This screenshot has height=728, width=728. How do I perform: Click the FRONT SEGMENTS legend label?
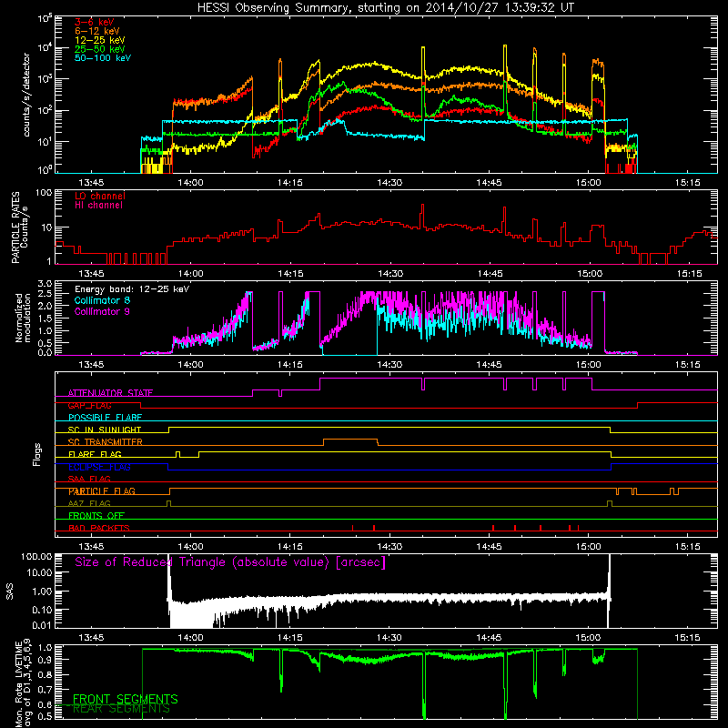pyautogui.click(x=126, y=699)
